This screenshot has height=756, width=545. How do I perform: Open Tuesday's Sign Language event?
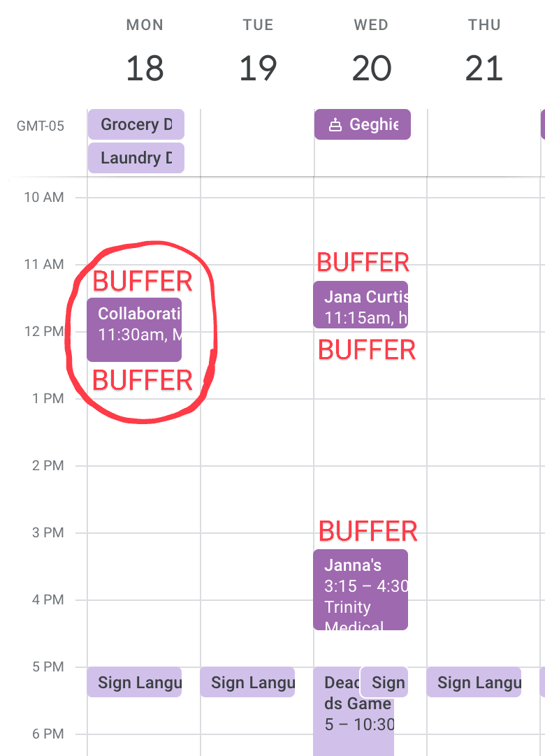(x=247, y=682)
